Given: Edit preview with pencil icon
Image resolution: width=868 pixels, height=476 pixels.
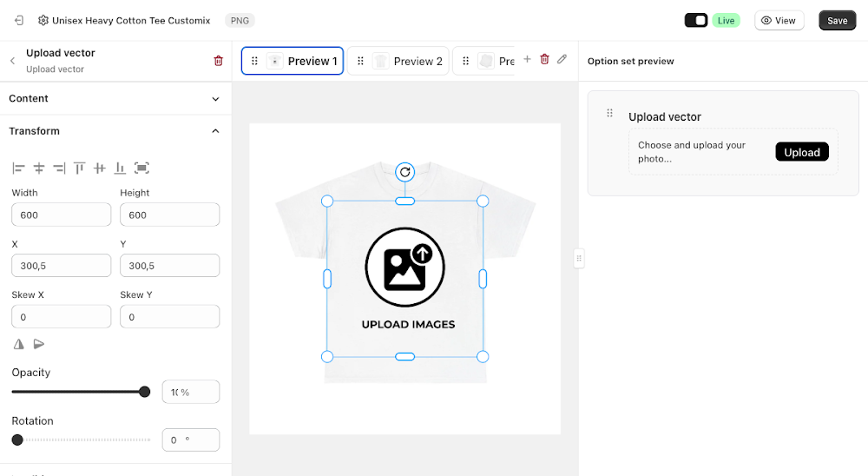Looking at the screenshot, I should click(x=562, y=59).
